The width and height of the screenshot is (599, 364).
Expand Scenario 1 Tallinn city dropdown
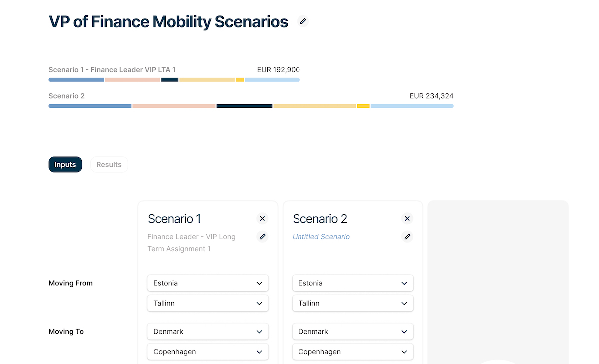click(208, 303)
